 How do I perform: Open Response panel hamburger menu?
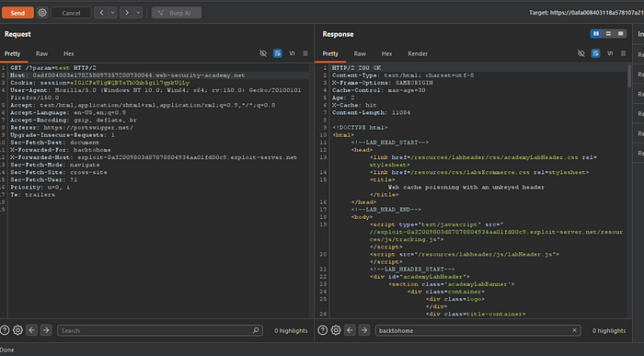[623, 53]
